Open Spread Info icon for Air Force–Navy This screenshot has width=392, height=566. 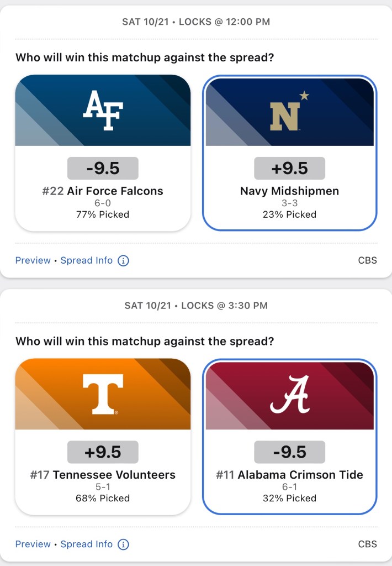[123, 260]
